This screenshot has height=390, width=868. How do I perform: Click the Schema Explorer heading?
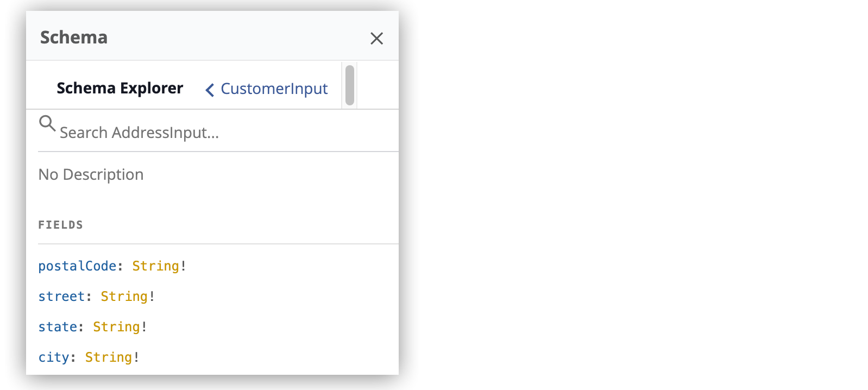pyautogui.click(x=119, y=88)
